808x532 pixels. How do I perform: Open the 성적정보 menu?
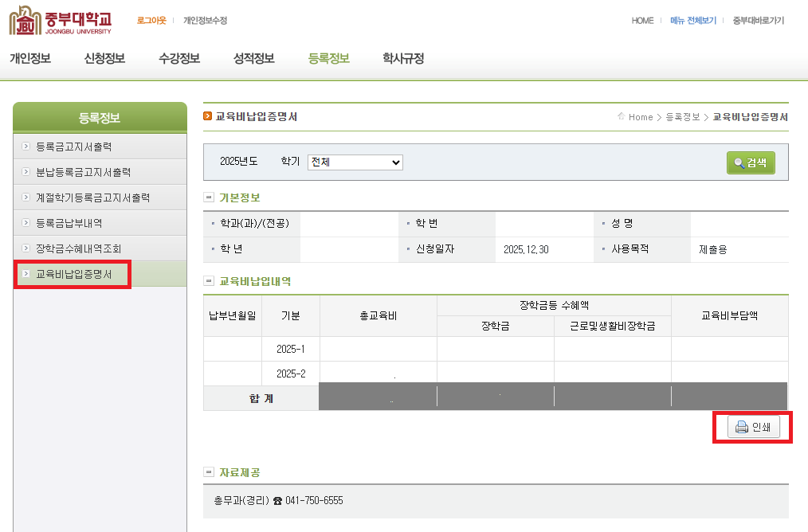pos(254,58)
